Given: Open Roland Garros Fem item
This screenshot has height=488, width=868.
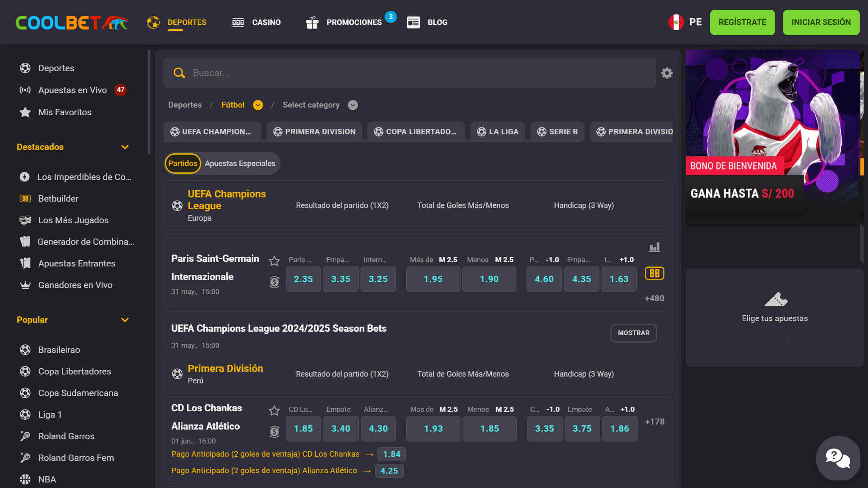Looking at the screenshot, I should click(67, 457).
